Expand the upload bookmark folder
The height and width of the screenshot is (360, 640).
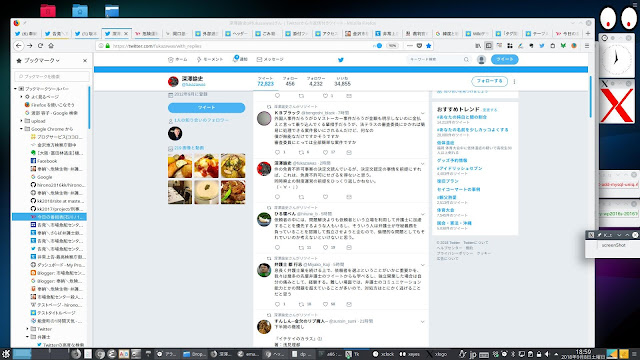tap(22, 121)
